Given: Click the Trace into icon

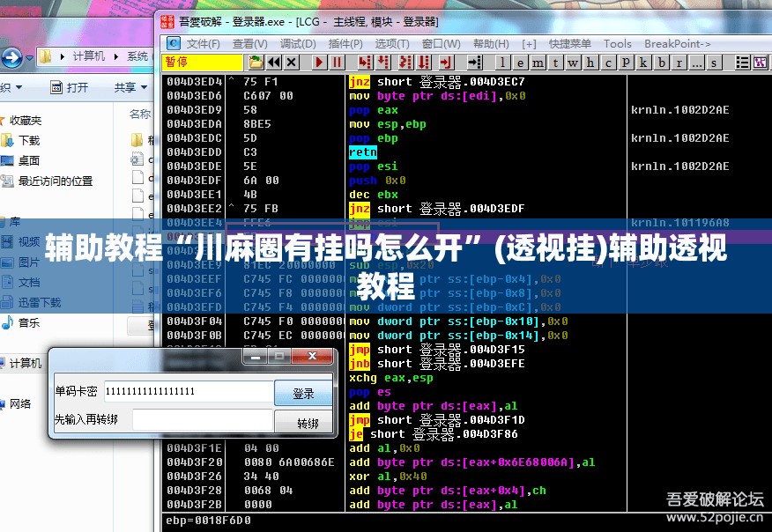Looking at the screenshot, I should point(405,62).
